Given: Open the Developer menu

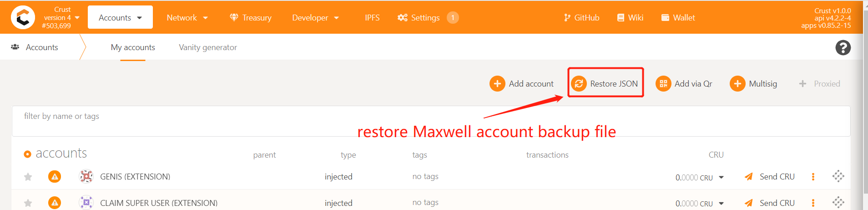Looking at the screenshot, I should click(x=315, y=17).
